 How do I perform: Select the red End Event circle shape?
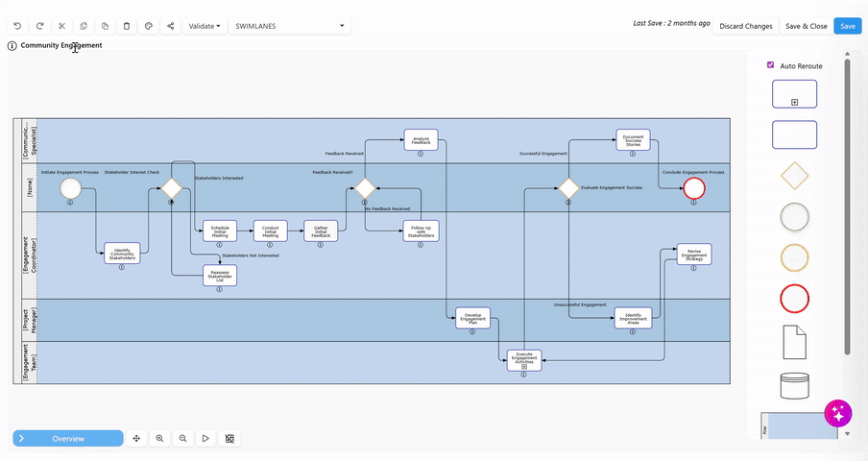point(794,300)
